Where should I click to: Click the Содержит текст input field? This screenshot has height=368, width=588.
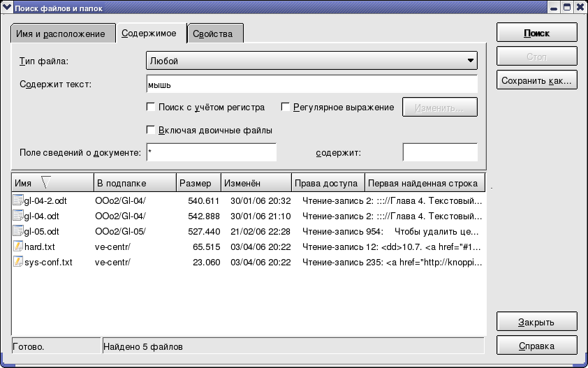click(x=311, y=84)
